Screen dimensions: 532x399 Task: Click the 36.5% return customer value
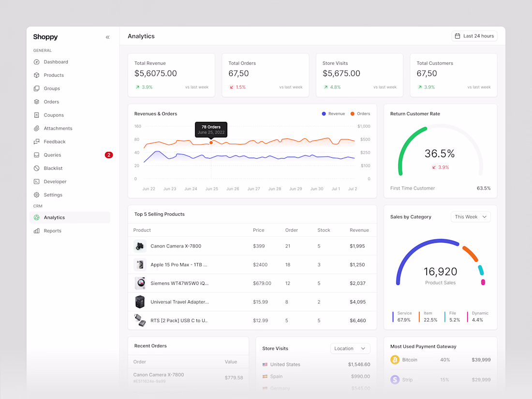pyautogui.click(x=440, y=153)
